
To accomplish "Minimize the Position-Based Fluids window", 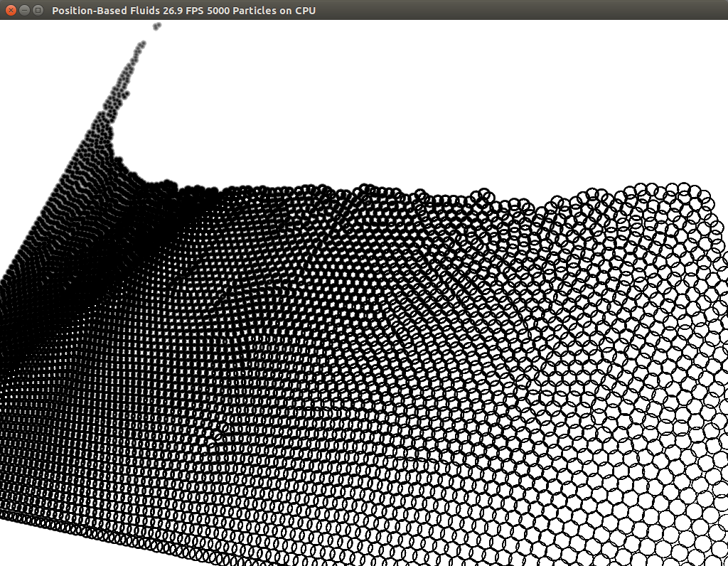I will [25, 10].
